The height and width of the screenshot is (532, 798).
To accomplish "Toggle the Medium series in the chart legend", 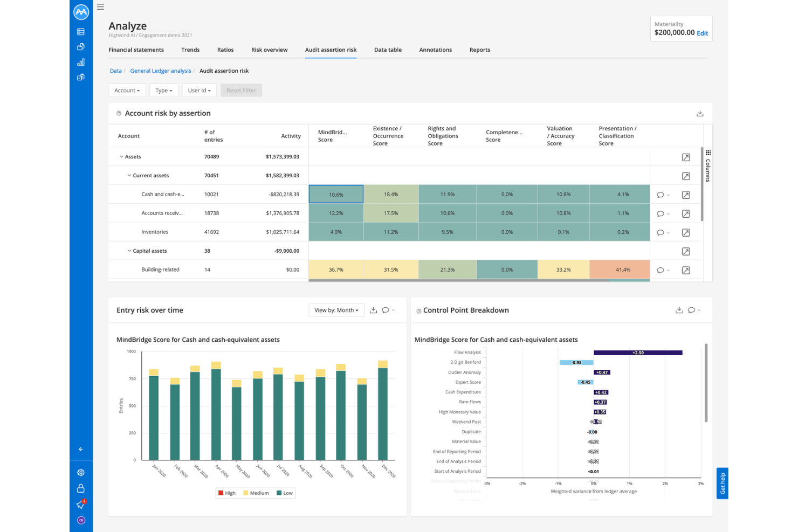I will (x=256, y=493).
